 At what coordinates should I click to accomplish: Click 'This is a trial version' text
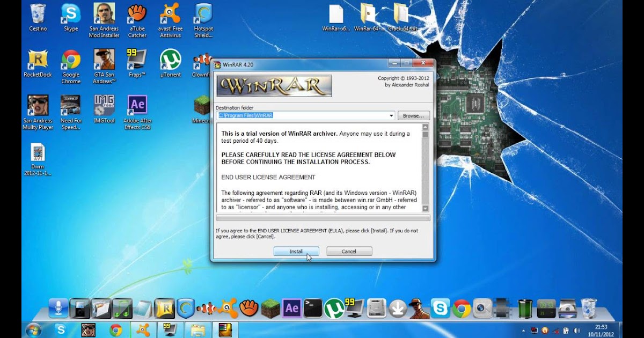[279, 134]
